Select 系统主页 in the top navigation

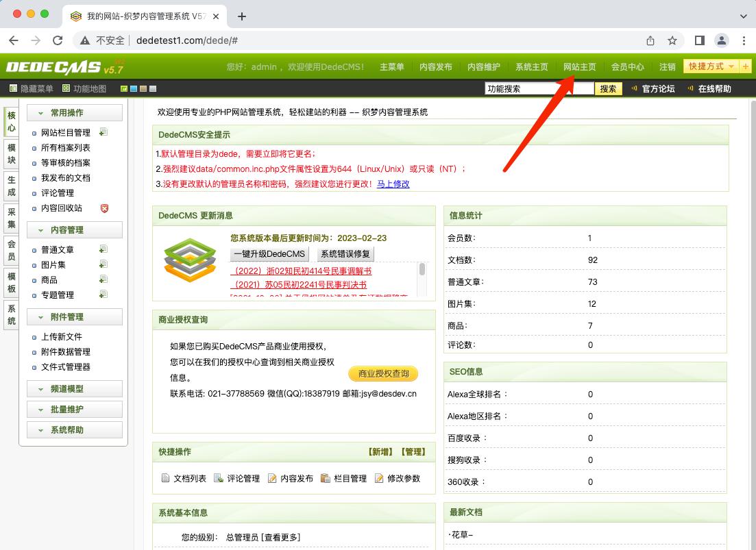coord(532,67)
